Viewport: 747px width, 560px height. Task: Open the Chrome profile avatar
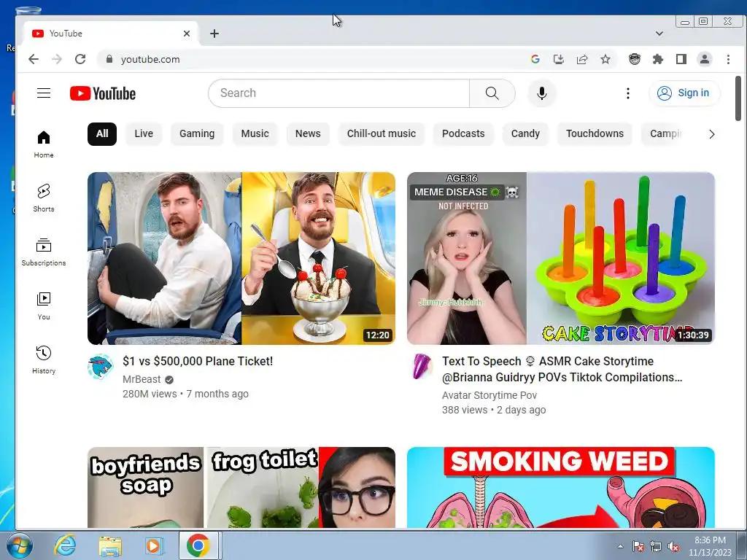click(x=705, y=59)
